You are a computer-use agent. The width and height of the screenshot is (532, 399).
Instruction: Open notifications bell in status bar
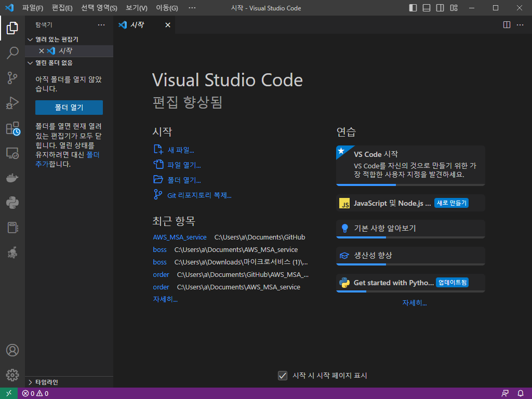521,394
